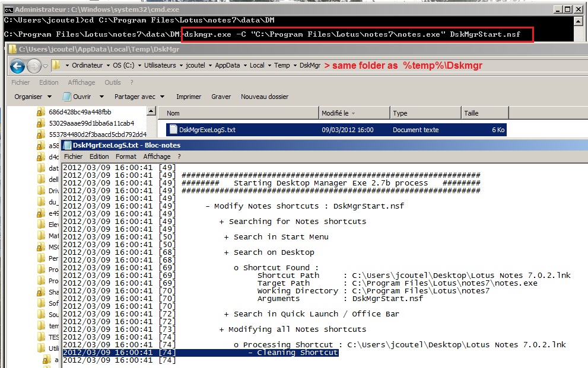Click the Ouvrir toolbar button

point(77,97)
